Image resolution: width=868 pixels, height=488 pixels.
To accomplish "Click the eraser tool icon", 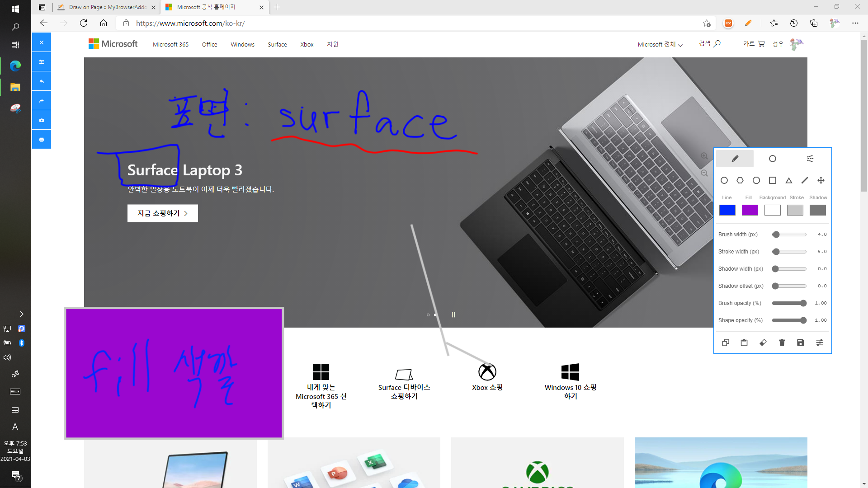I will pos(763,343).
